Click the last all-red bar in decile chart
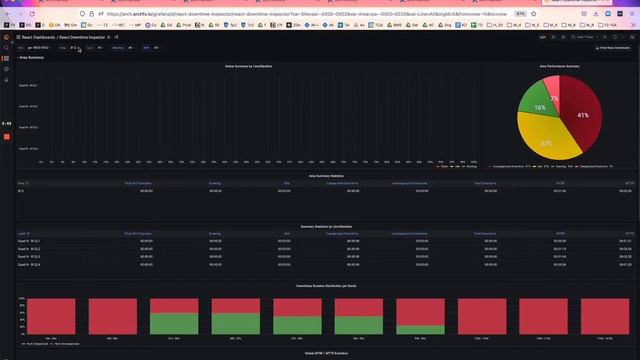640x360 pixels. tap(605, 316)
